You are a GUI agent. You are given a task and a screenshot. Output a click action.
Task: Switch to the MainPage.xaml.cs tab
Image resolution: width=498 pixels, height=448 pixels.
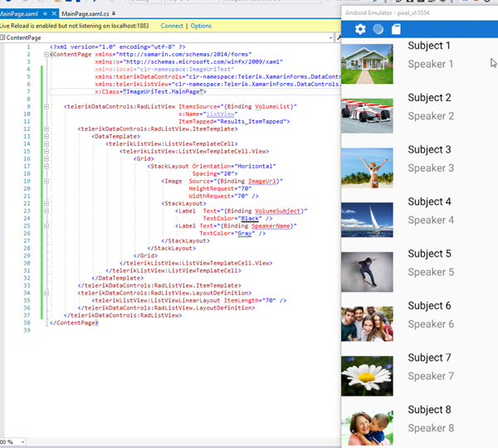click(86, 14)
